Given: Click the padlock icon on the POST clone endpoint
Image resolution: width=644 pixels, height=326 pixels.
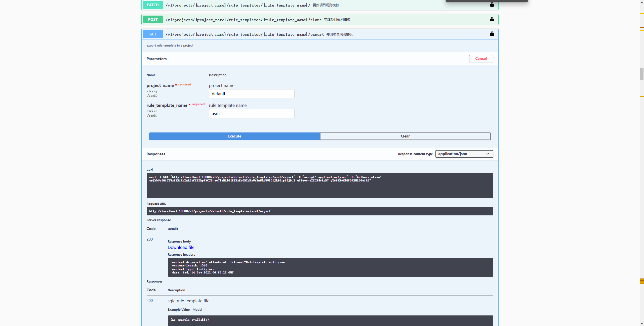Looking at the screenshot, I should pyautogui.click(x=492, y=19).
